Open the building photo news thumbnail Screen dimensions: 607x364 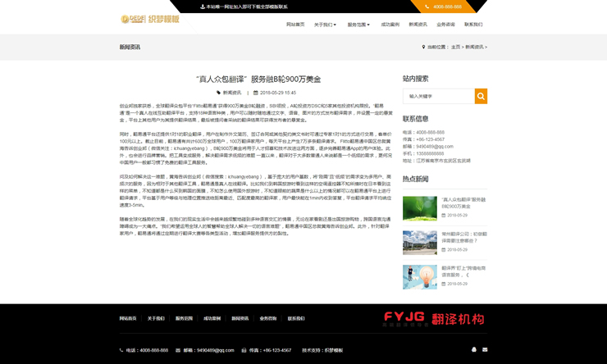click(419, 242)
